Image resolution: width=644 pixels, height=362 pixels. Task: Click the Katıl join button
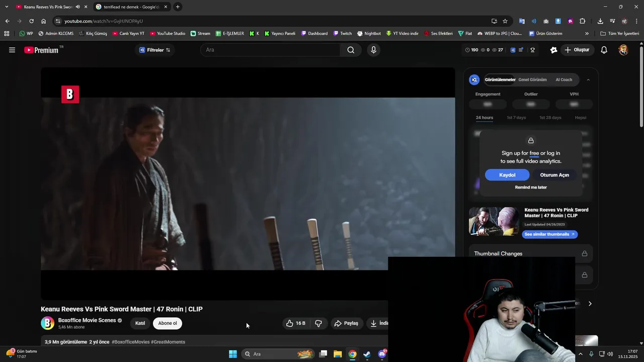pos(140,323)
